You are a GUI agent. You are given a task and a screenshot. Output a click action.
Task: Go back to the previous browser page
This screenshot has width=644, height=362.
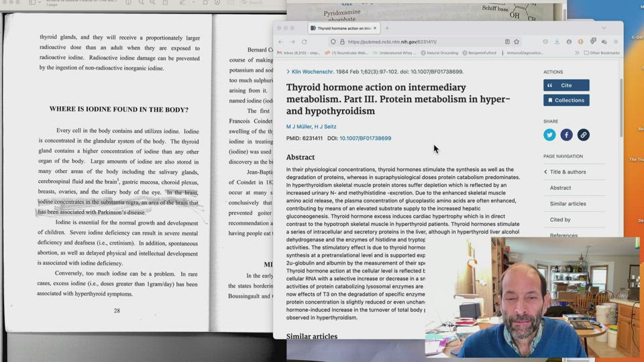coord(281,42)
